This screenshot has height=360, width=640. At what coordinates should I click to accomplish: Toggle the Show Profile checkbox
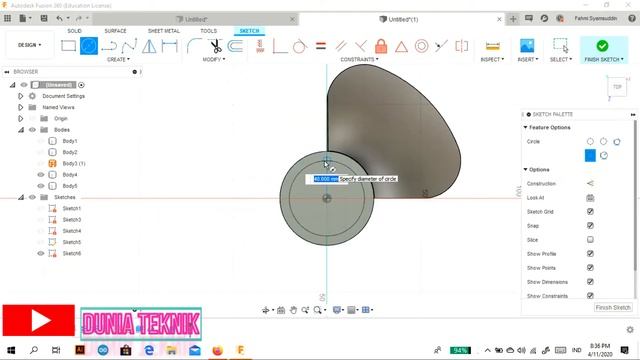[590, 253]
